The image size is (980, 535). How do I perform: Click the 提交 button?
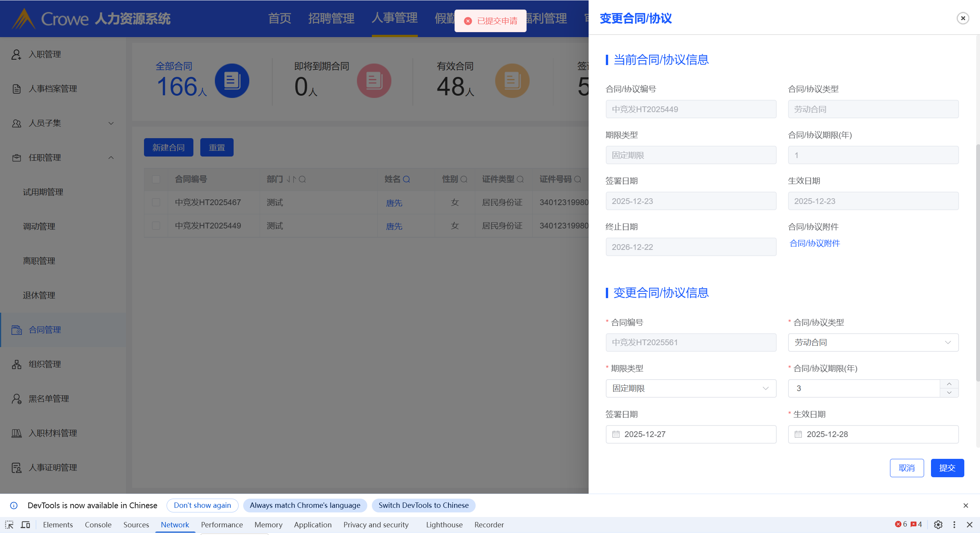pos(947,468)
